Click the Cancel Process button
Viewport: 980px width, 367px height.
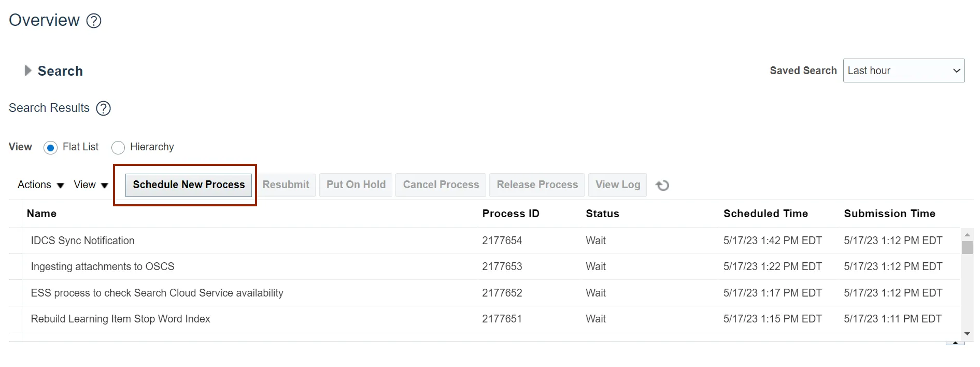click(x=441, y=185)
